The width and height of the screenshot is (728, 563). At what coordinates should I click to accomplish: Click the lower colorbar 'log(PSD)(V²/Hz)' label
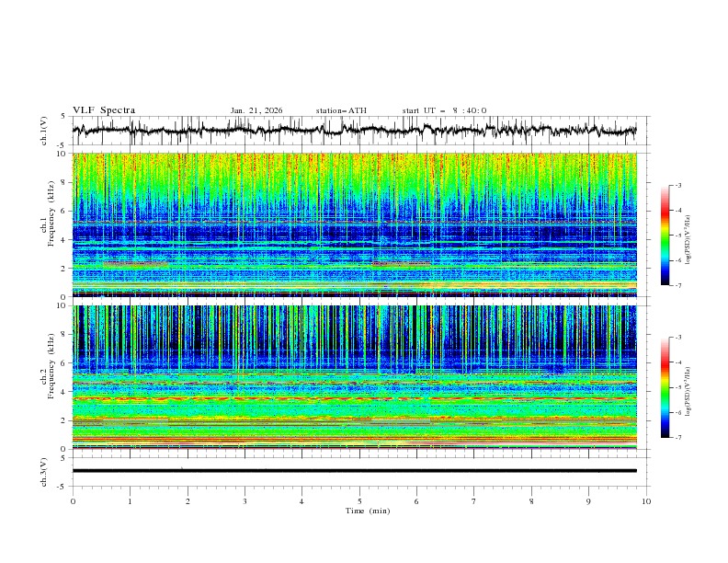pyautogui.click(x=688, y=391)
